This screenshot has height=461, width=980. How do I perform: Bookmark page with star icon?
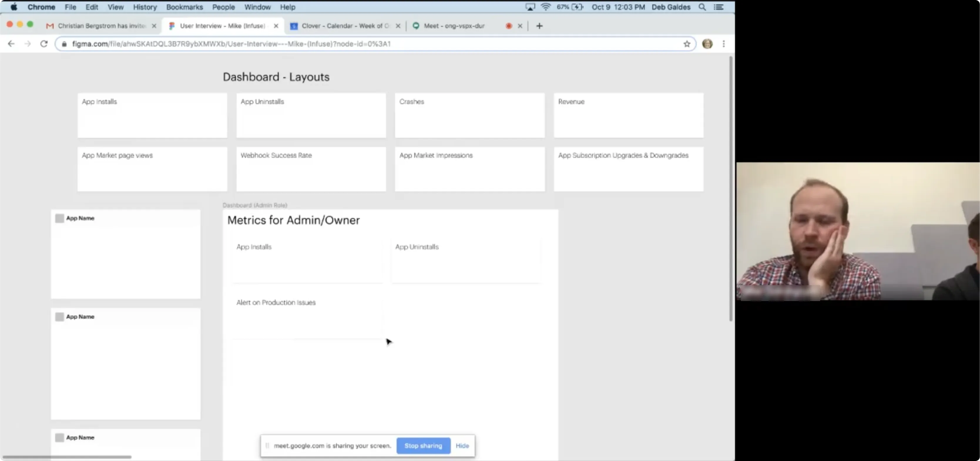[687, 44]
